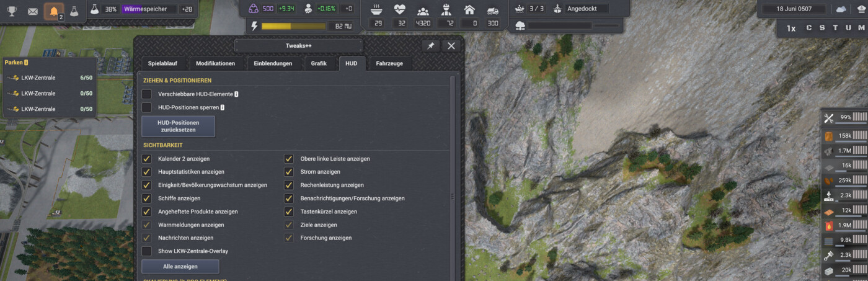Click the product icon showing 1.7M
This screenshot has height=281, width=868.
click(x=829, y=151)
